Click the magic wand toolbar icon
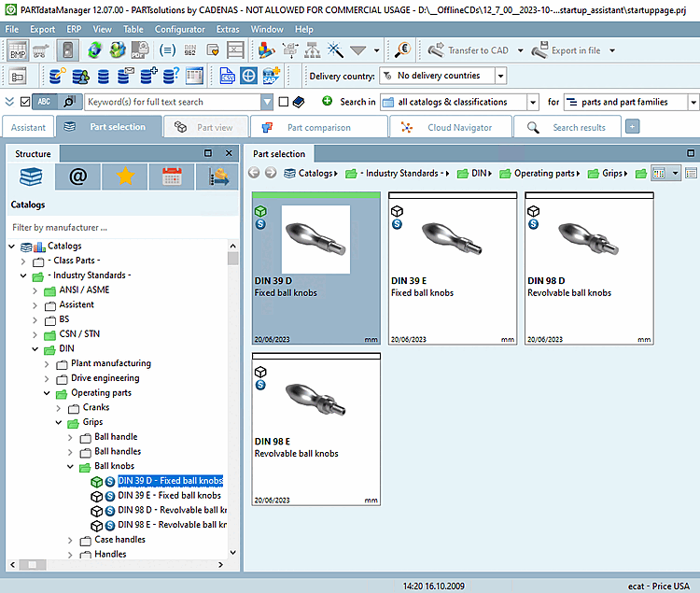 coord(335,50)
